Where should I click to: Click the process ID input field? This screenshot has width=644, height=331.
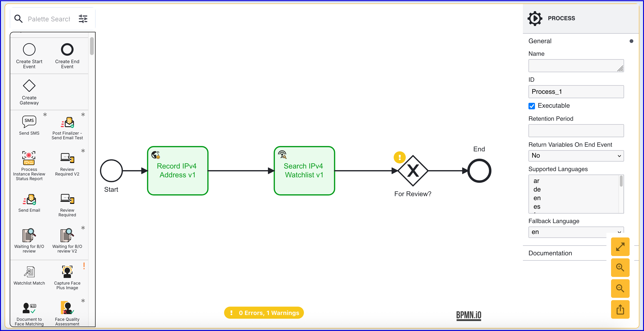(576, 91)
